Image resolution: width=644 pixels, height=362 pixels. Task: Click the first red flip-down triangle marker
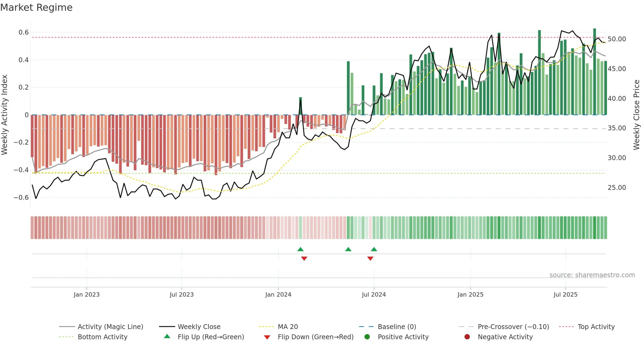click(304, 258)
